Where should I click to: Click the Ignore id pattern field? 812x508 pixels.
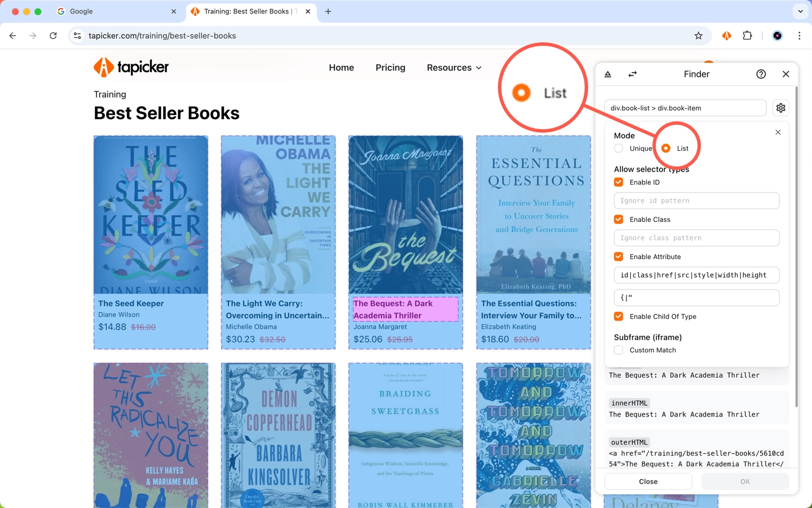(696, 200)
